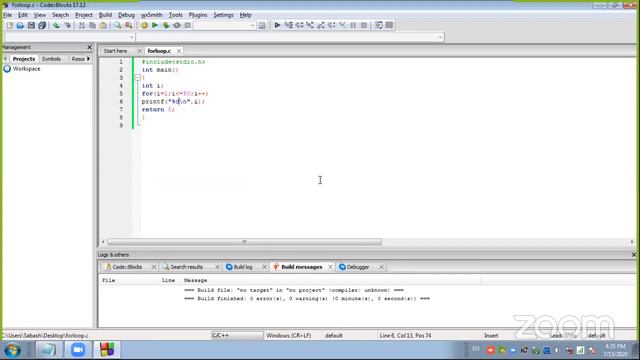Image resolution: width=640 pixels, height=360 pixels.
Task: Close the Management panel
Action: pos(89,47)
